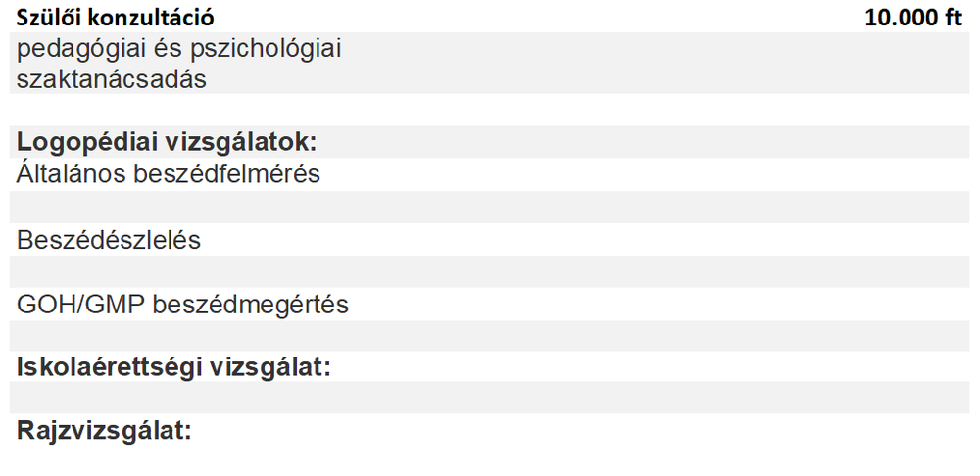Select the Általános beszédfelmérés row
The width and height of the screenshot is (980, 476).
pyautogui.click(x=169, y=173)
